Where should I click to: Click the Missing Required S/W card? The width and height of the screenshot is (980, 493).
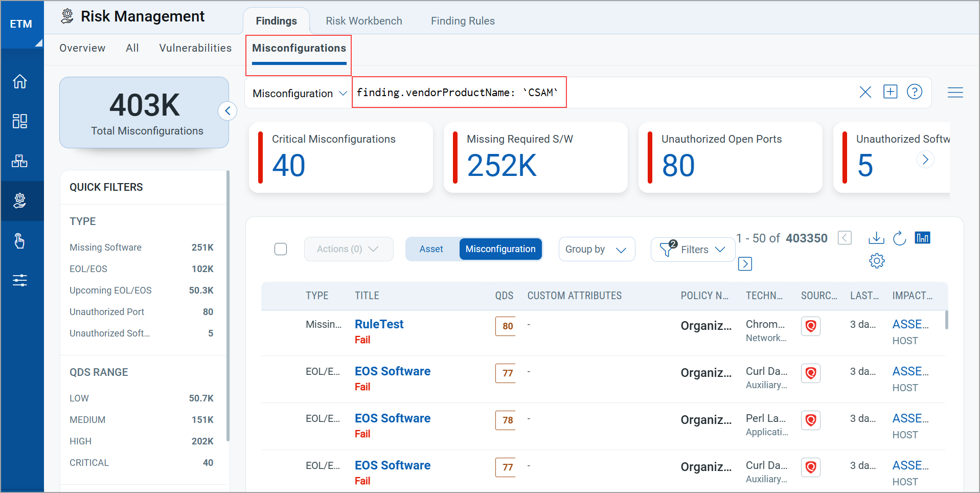[536, 158]
